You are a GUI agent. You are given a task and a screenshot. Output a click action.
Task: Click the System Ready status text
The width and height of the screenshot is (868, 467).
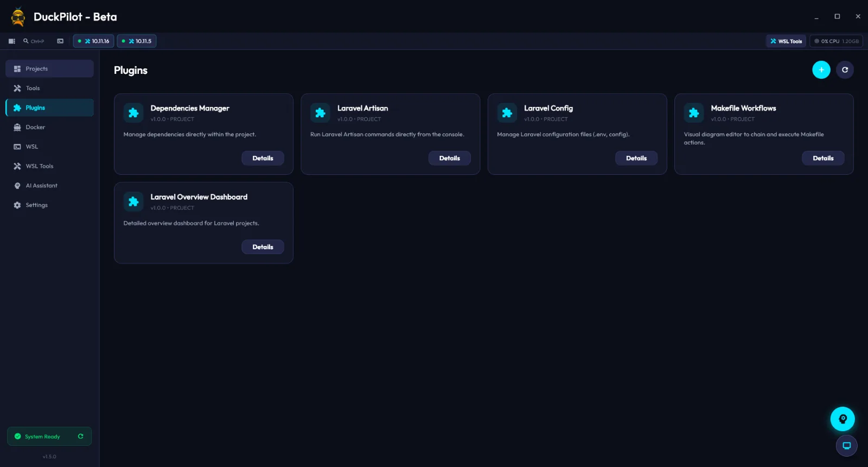pyautogui.click(x=42, y=437)
